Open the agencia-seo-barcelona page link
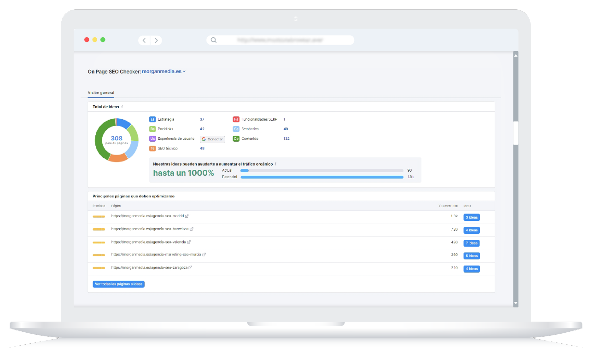 pyautogui.click(x=150, y=229)
